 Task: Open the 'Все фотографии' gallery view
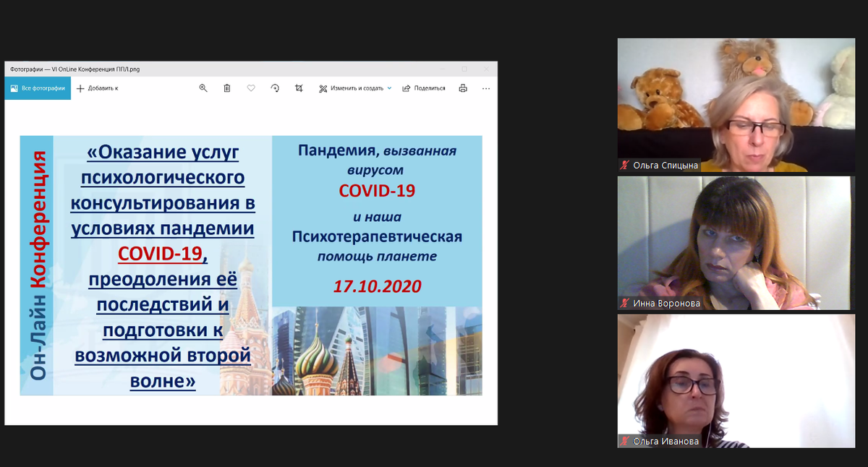click(x=38, y=88)
